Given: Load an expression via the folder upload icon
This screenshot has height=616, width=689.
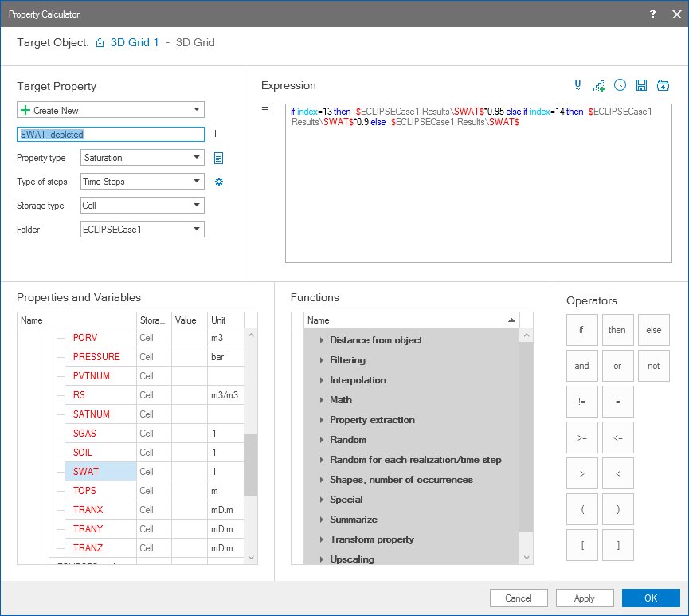Looking at the screenshot, I should 662,85.
